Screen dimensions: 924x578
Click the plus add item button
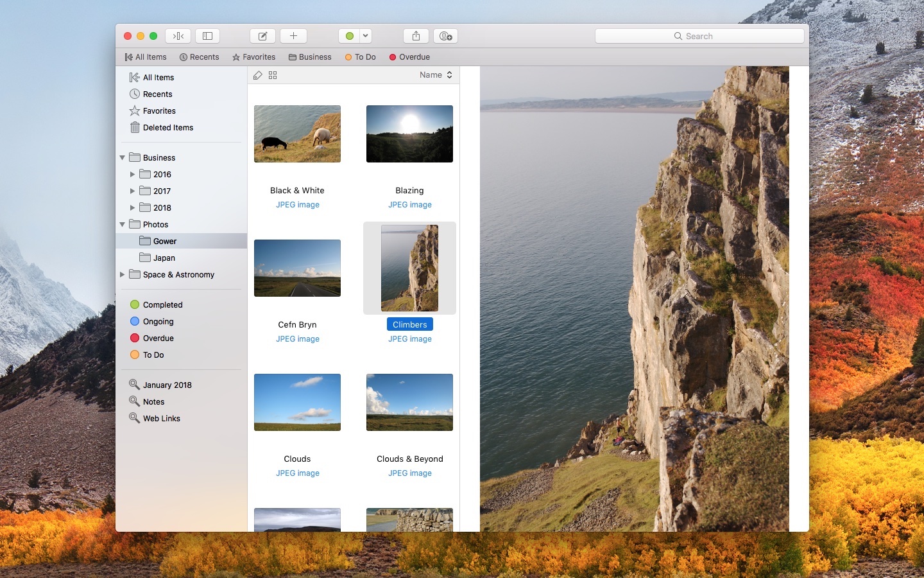click(x=293, y=36)
